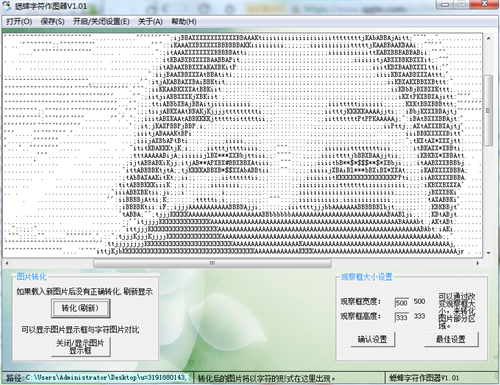Minimize the window

click(x=445, y=4)
